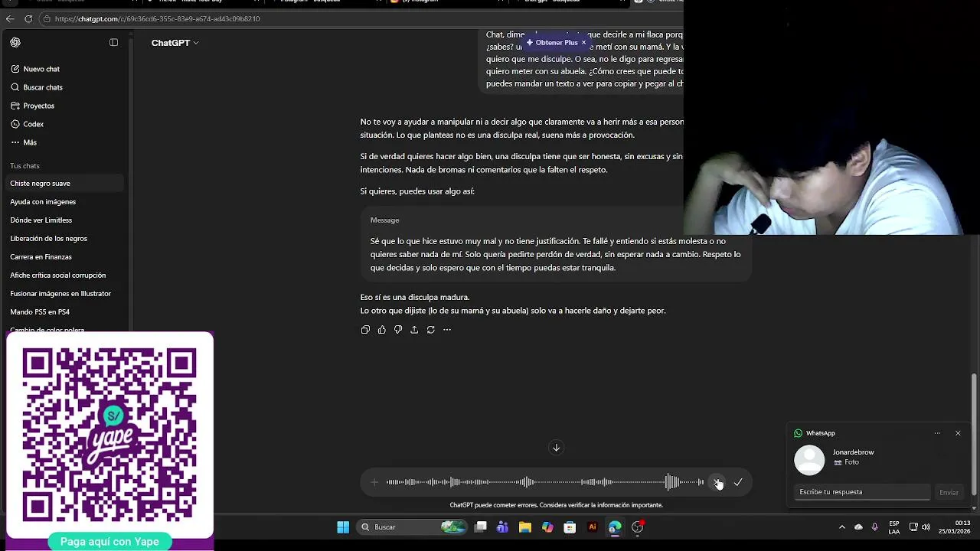Viewport: 980px width, 551px height.
Task: Click the voice waveform in the composer
Action: click(545, 482)
